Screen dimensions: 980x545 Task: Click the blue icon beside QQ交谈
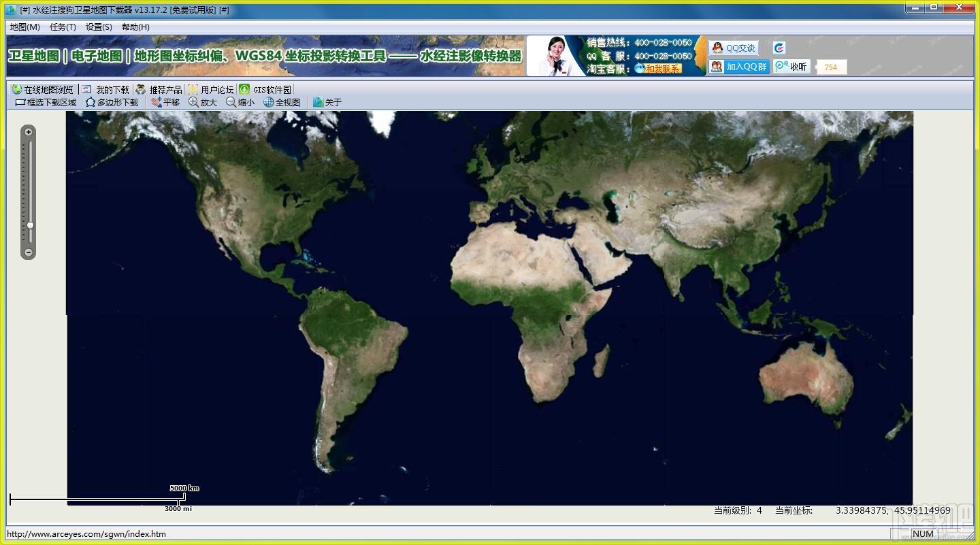(779, 48)
